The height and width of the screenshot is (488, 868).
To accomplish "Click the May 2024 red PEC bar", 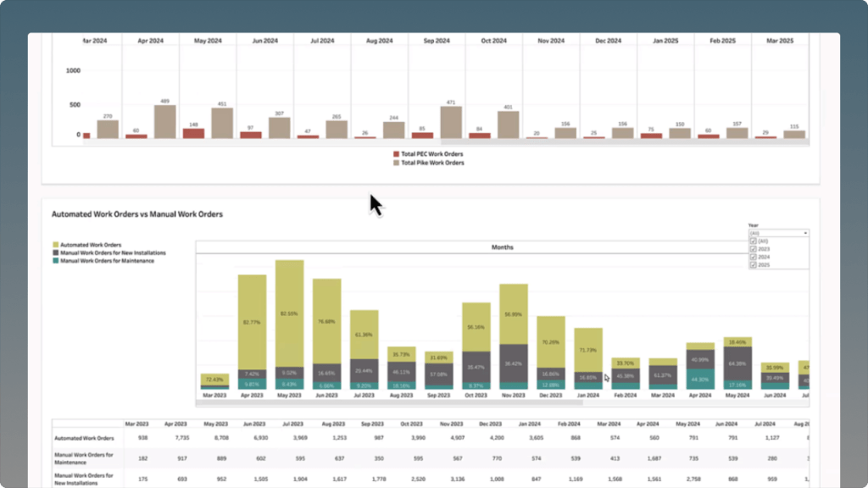I will click(193, 133).
